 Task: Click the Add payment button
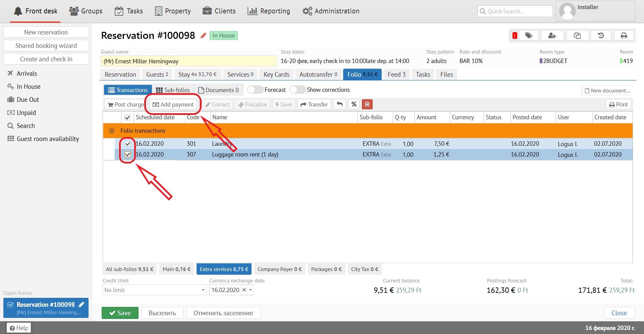point(173,105)
